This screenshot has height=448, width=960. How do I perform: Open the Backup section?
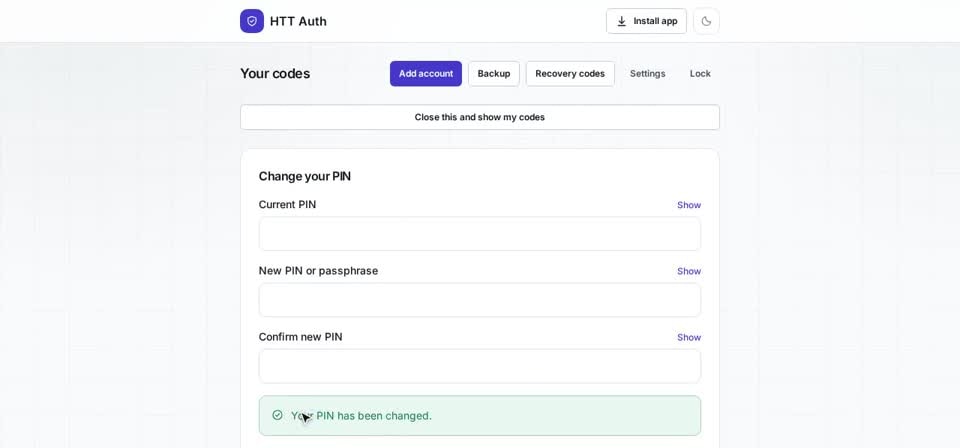(x=493, y=73)
